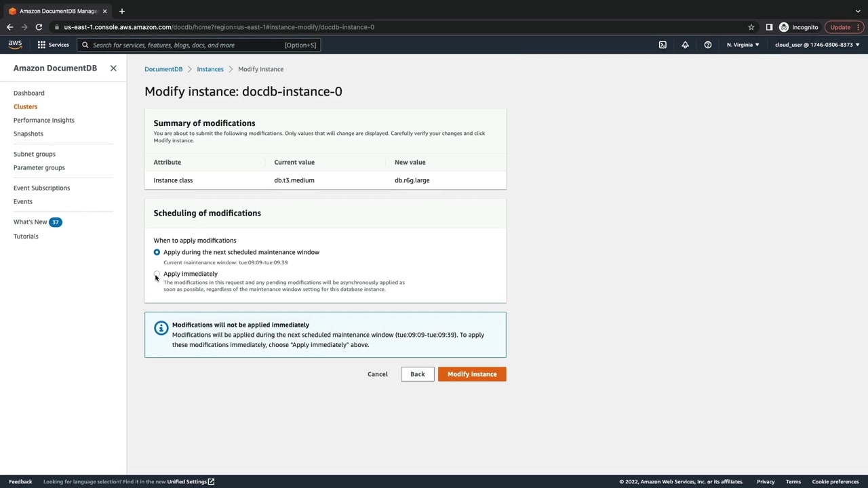Open Event Subscriptions in the sidebar

pyautogui.click(x=41, y=188)
